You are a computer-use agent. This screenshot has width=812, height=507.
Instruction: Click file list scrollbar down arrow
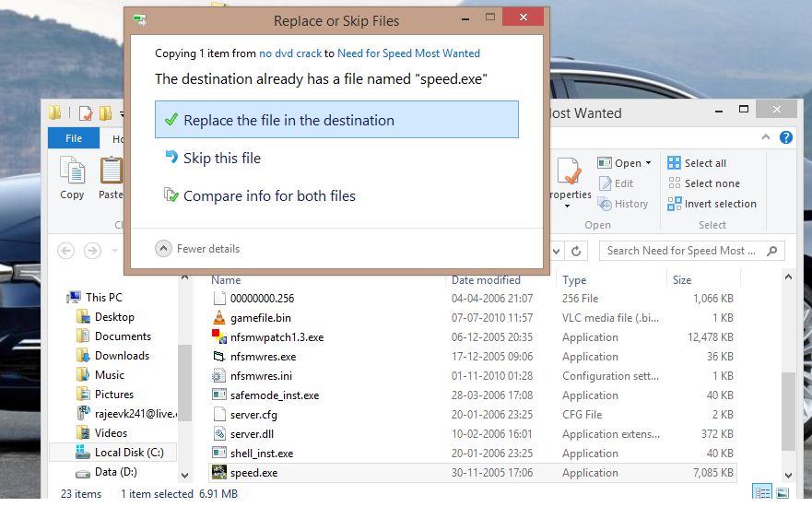click(x=788, y=475)
